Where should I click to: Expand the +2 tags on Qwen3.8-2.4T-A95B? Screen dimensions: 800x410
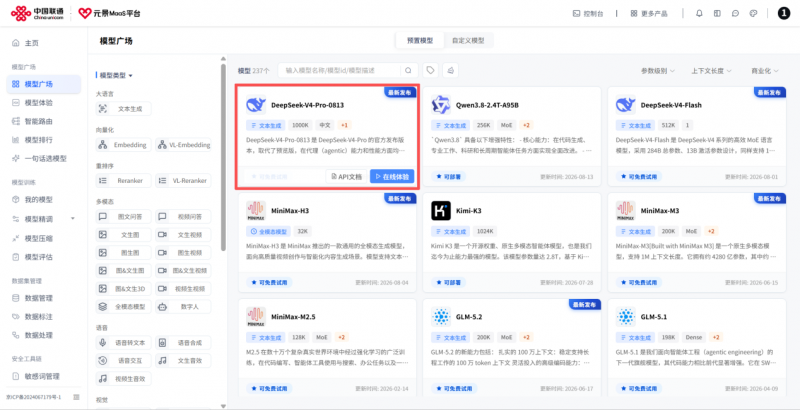coord(526,125)
